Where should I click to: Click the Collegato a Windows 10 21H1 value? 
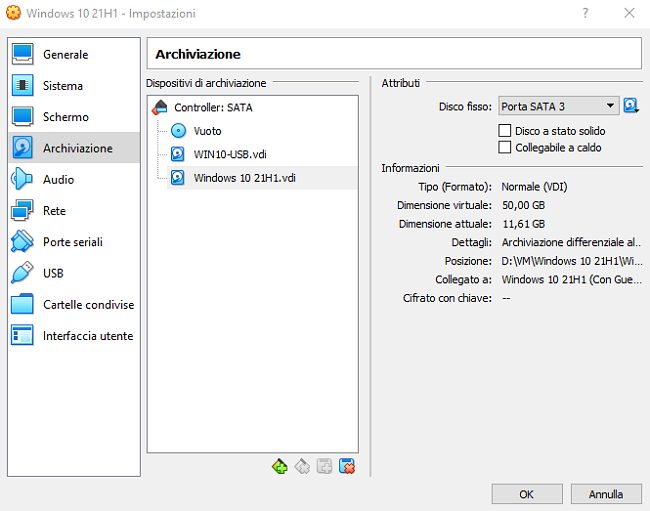[x=572, y=279]
